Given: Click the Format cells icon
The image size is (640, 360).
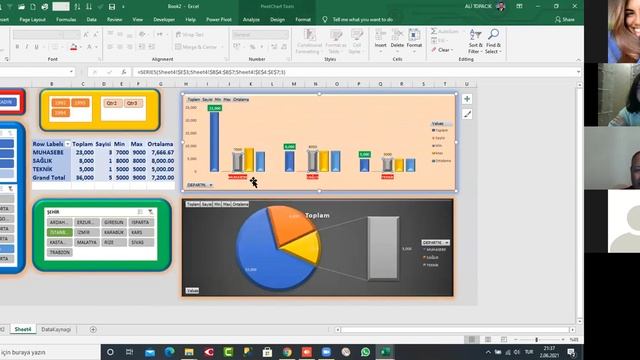Looking at the screenshot, I should coord(414,39).
